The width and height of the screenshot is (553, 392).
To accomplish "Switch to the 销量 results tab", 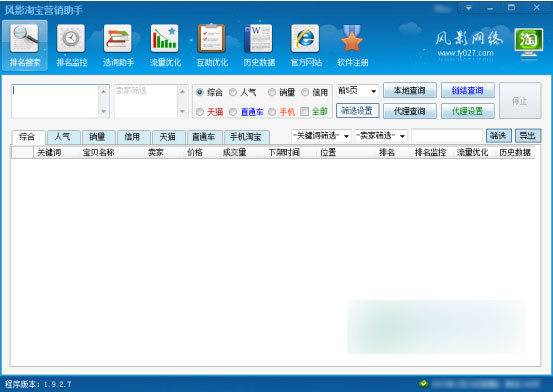I will pyautogui.click(x=98, y=137).
